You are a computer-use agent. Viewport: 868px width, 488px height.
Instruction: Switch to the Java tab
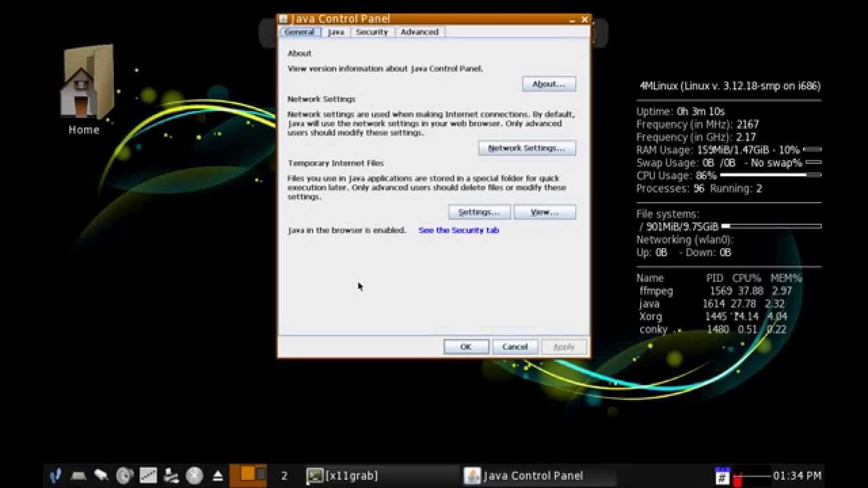336,32
